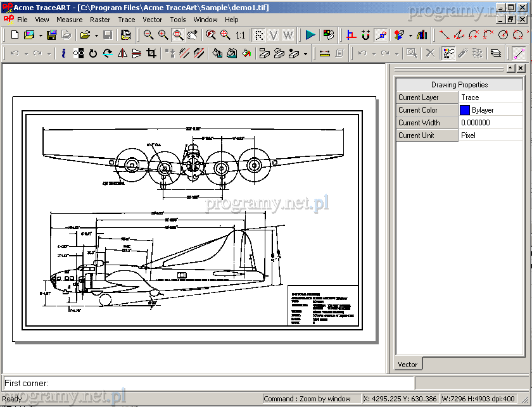This screenshot has width=532, height=407.
Task: Click the blue Bylayer color swatch
Action: [x=465, y=110]
